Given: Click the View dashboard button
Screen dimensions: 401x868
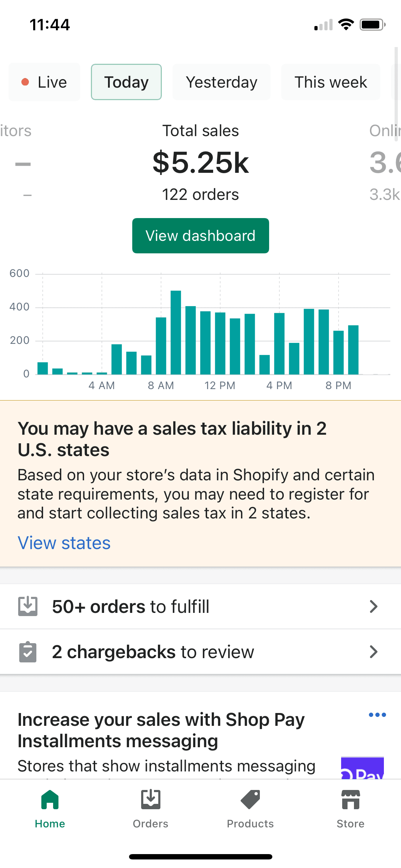Looking at the screenshot, I should 200,236.
